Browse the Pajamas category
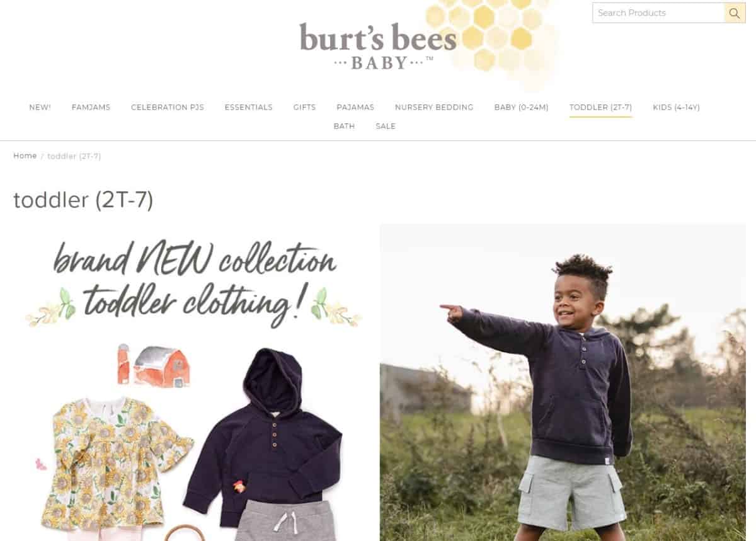The width and height of the screenshot is (756, 541). pyautogui.click(x=355, y=108)
